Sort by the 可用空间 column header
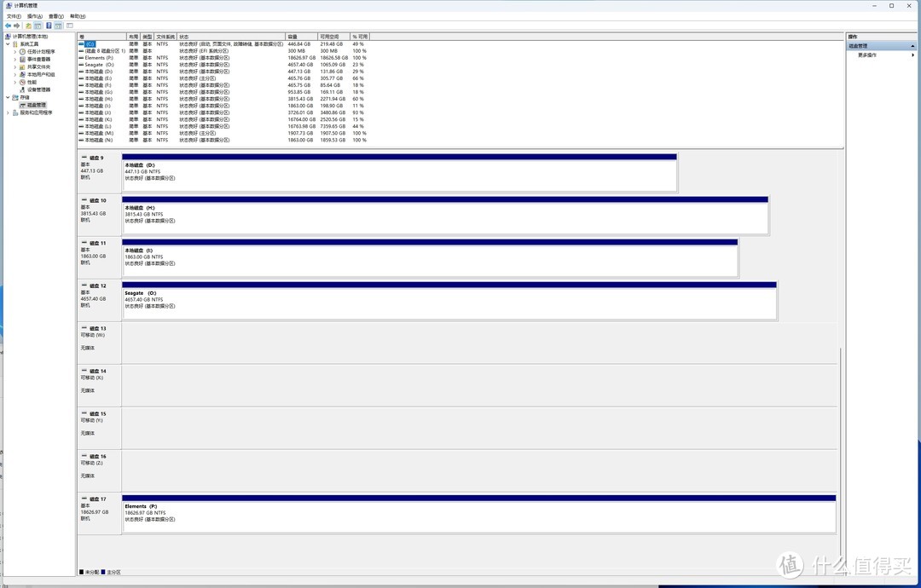This screenshot has width=921, height=588. coord(333,37)
